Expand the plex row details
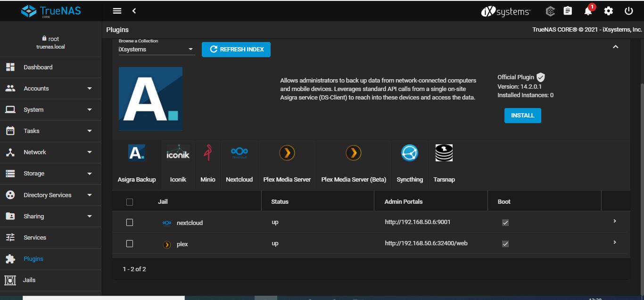 click(614, 242)
